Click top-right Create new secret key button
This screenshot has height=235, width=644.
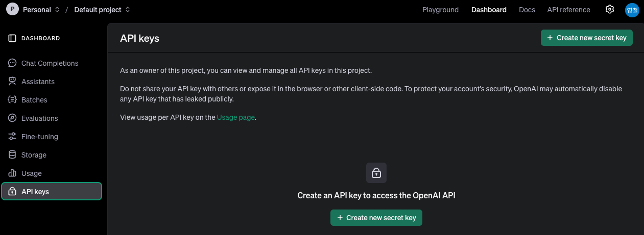pyautogui.click(x=587, y=38)
